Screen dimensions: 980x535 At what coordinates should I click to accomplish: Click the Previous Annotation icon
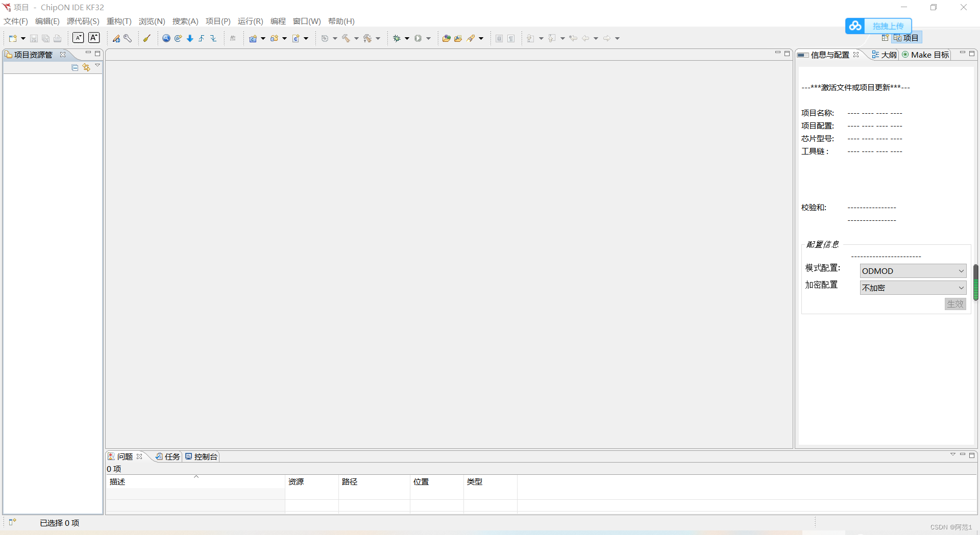(552, 38)
